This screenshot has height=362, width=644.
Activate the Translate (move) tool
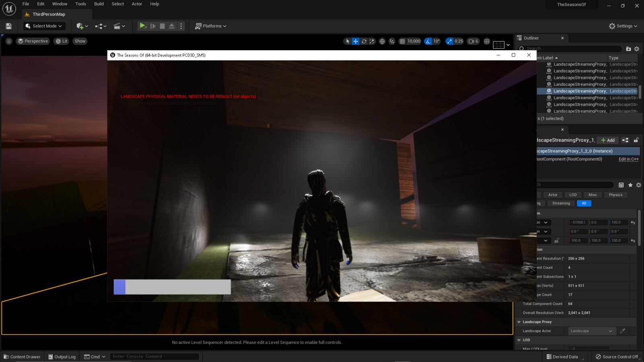(356, 41)
